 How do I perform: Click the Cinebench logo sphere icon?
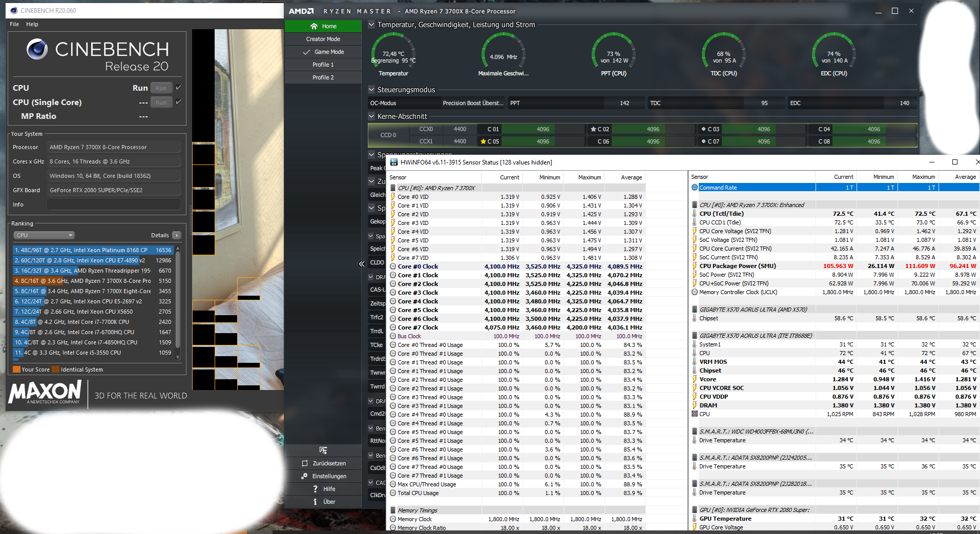[x=37, y=49]
